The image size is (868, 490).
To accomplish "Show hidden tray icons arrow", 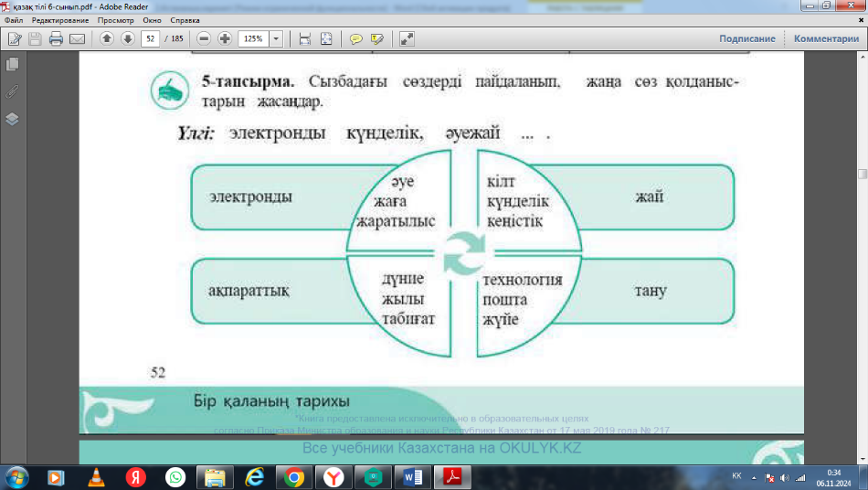I will (x=754, y=477).
